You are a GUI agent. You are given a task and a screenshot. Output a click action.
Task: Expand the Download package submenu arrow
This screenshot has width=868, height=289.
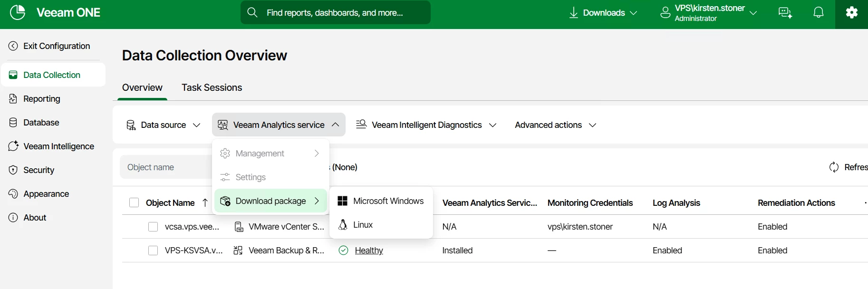click(x=317, y=201)
